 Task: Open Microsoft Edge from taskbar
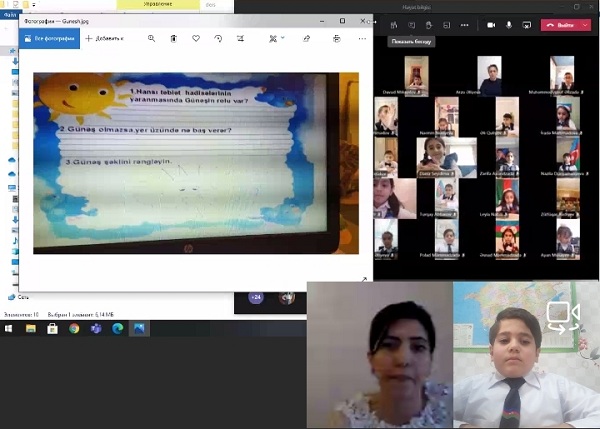click(x=118, y=329)
